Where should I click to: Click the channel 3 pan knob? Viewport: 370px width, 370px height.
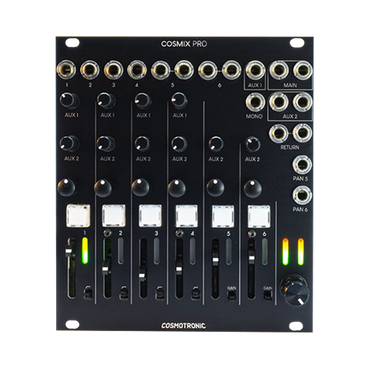pos(140,188)
